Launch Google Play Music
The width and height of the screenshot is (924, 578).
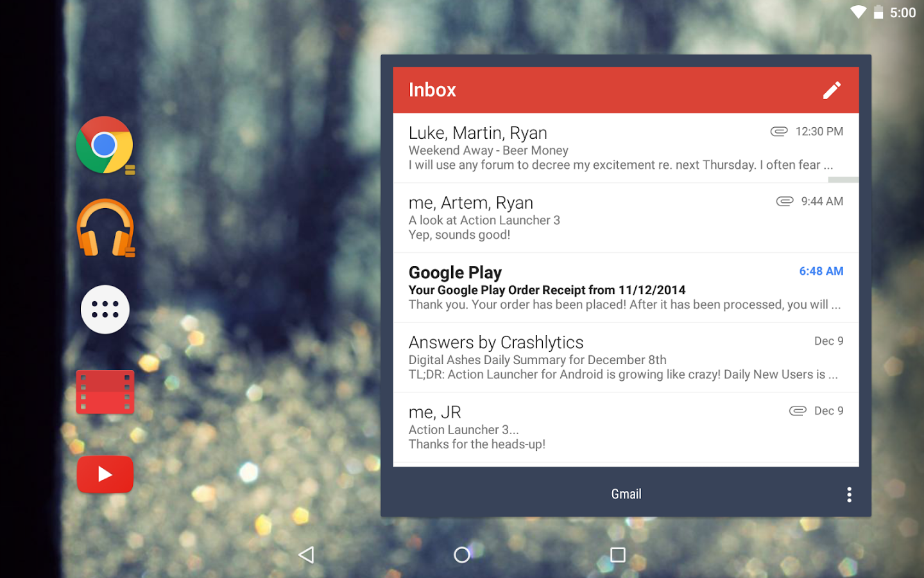(x=105, y=228)
